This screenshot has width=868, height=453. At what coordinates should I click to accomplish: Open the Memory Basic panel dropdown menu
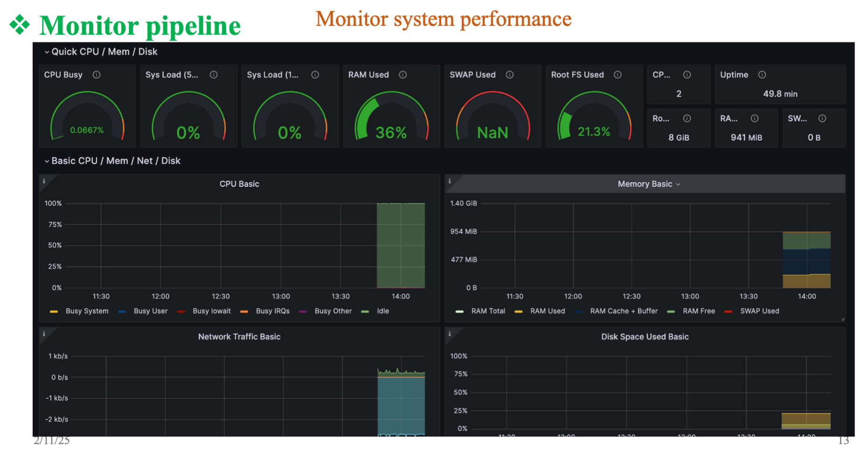[x=678, y=184]
